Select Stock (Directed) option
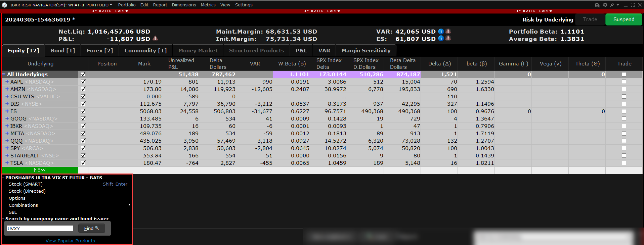The width and height of the screenshot is (644, 245). click(27, 191)
